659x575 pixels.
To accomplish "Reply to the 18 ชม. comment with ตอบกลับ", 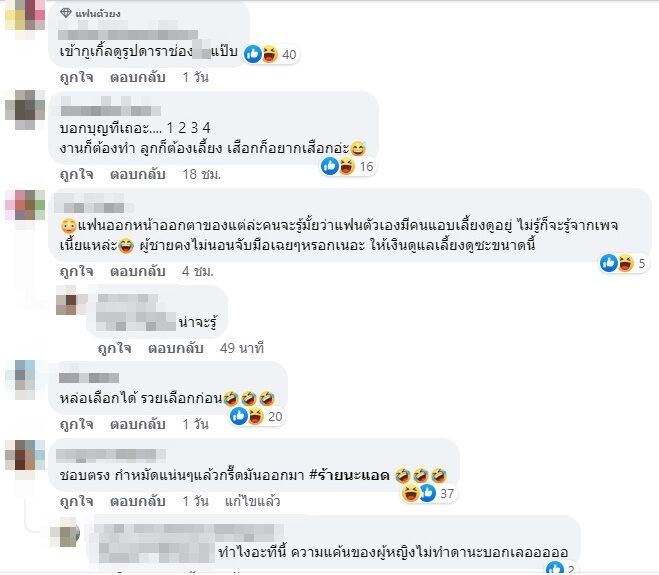I will click(137, 174).
